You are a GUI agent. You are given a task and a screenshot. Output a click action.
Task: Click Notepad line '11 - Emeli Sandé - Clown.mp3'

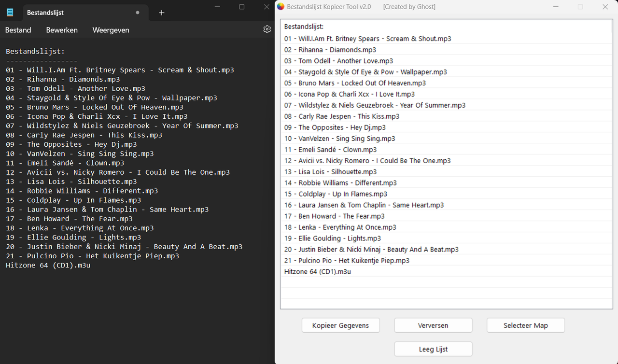(65, 163)
